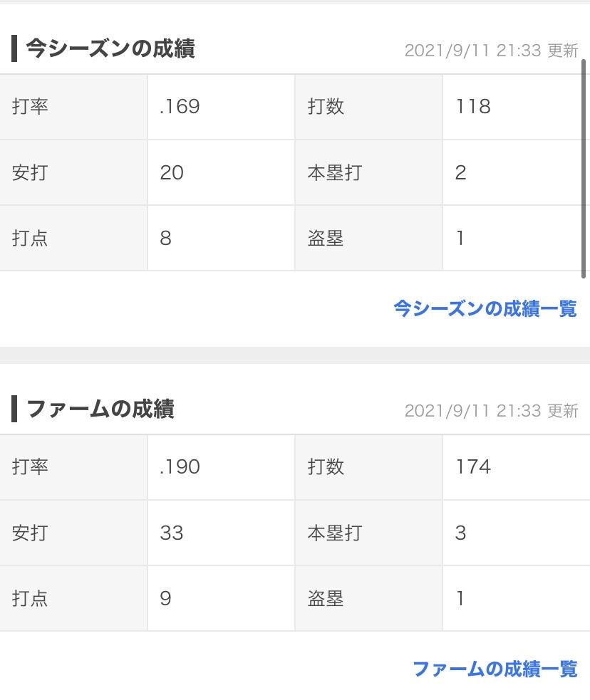
Task: Click the season 盗塁 label cell
Action: tap(368, 238)
